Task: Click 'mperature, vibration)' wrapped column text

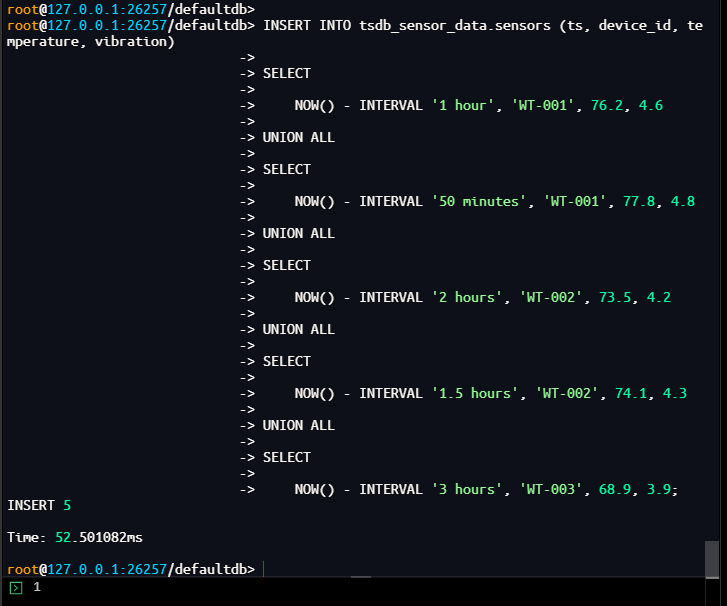Action: pyautogui.click(x=91, y=41)
